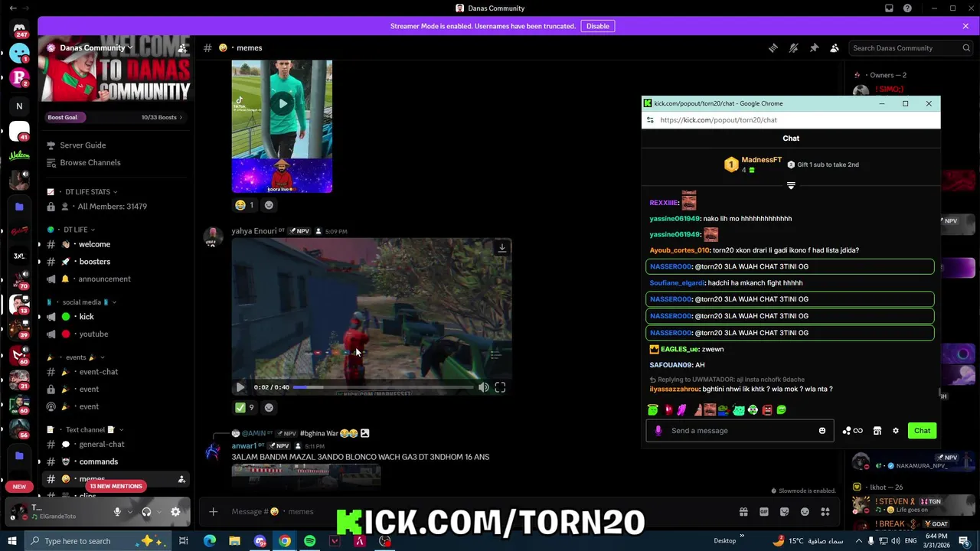
Task: Expand Kick chat leaderboard chevron
Action: 791,185
